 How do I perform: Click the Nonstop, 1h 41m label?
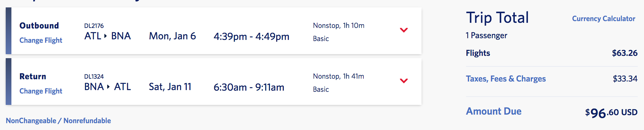coord(339,76)
